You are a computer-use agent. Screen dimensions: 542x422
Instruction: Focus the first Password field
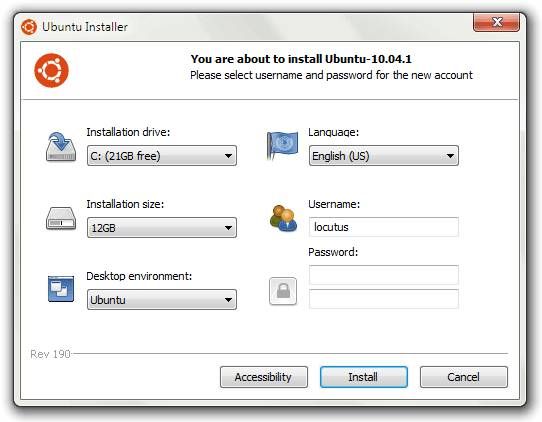coord(384,275)
